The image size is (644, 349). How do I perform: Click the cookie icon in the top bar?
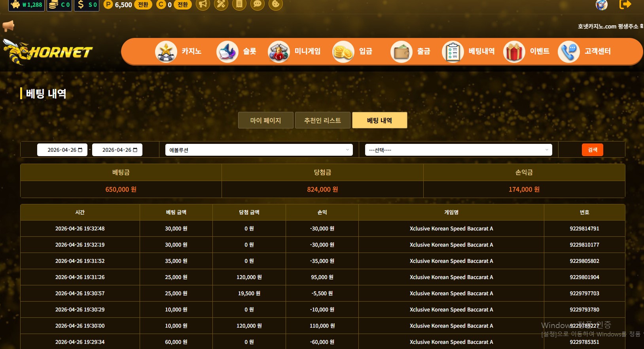click(276, 4)
